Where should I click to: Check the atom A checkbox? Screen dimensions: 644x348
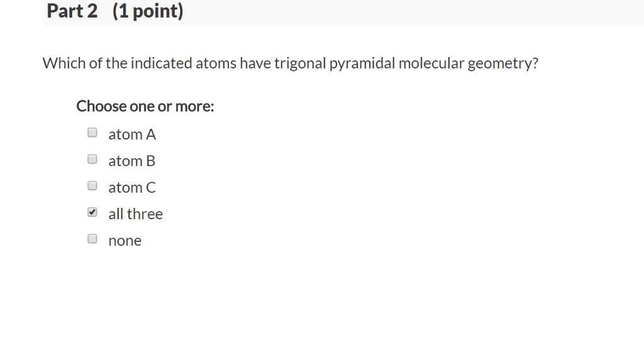[x=92, y=133]
